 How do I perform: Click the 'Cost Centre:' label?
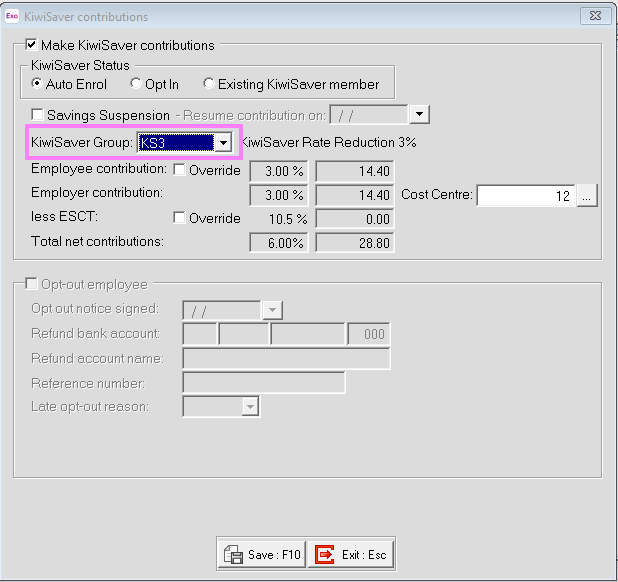[437, 194]
